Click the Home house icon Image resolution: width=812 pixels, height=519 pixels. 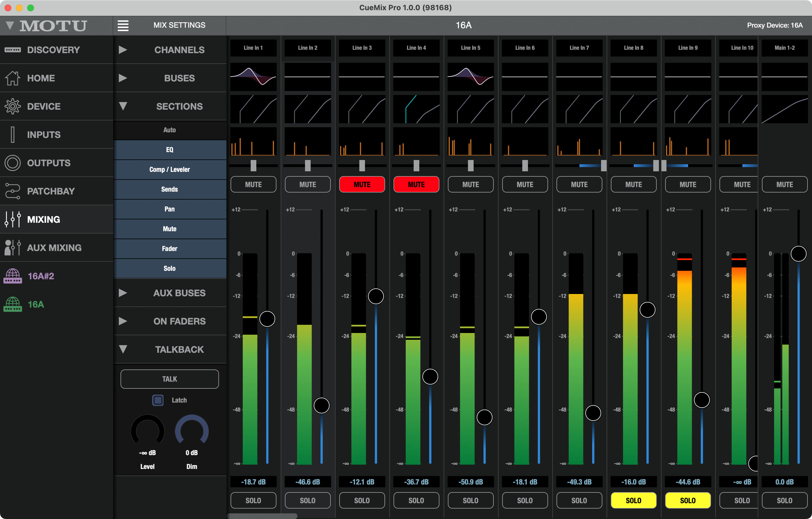(13, 78)
